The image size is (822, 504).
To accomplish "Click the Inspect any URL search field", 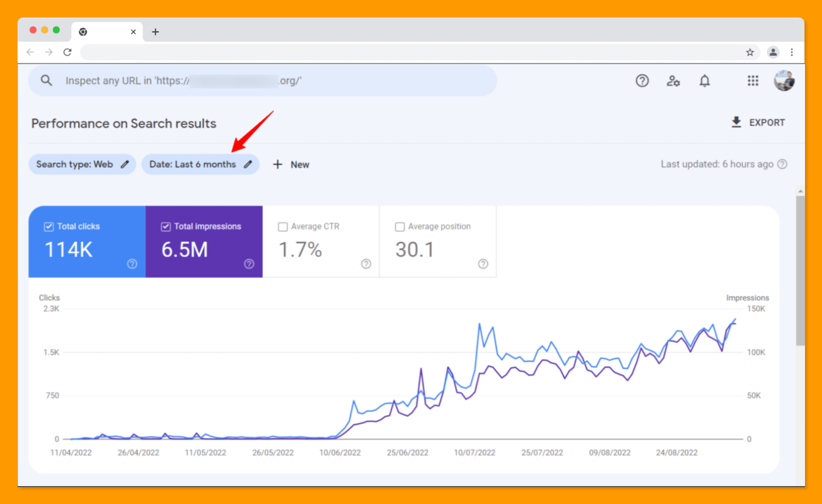I will coord(263,81).
